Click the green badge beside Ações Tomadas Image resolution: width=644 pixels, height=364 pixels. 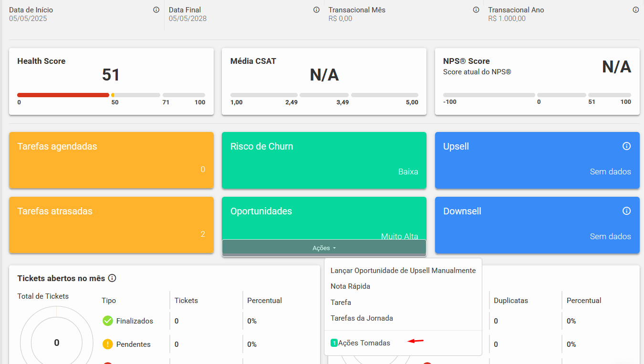(334, 343)
